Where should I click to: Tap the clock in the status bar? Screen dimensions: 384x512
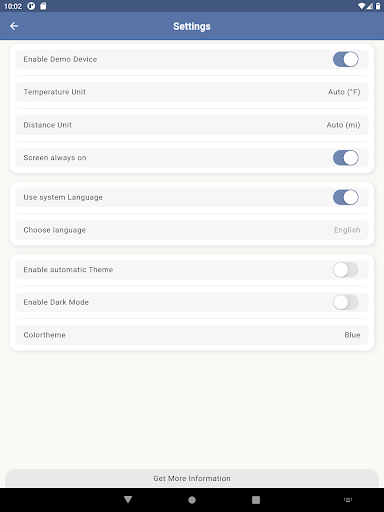13,6
